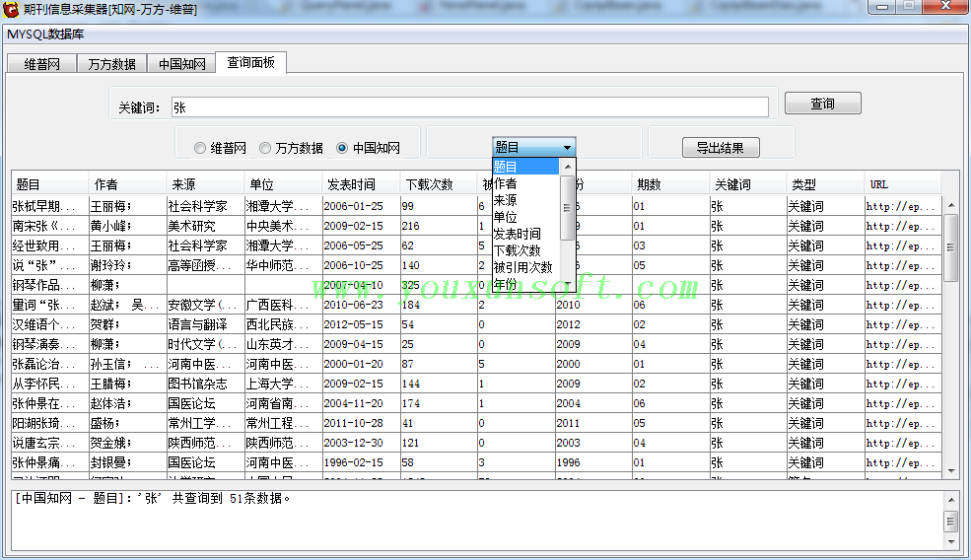This screenshot has height=560, width=971.
Task: Click the 期数 column header
Action: tap(670, 184)
